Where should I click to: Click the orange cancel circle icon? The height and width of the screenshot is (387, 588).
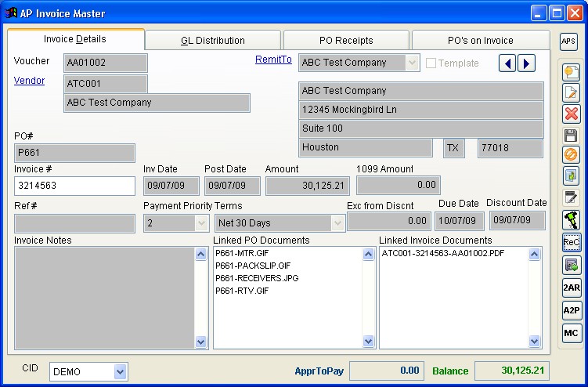[571, 156]
